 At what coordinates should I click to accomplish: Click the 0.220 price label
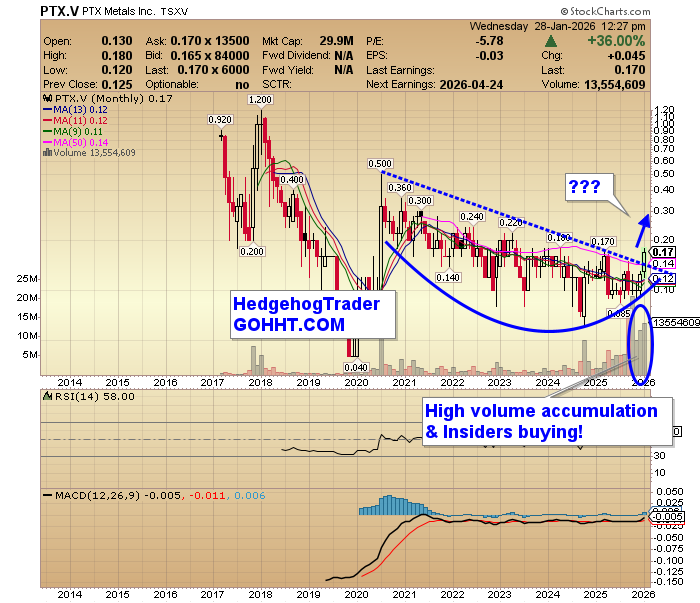click(511, 223)
